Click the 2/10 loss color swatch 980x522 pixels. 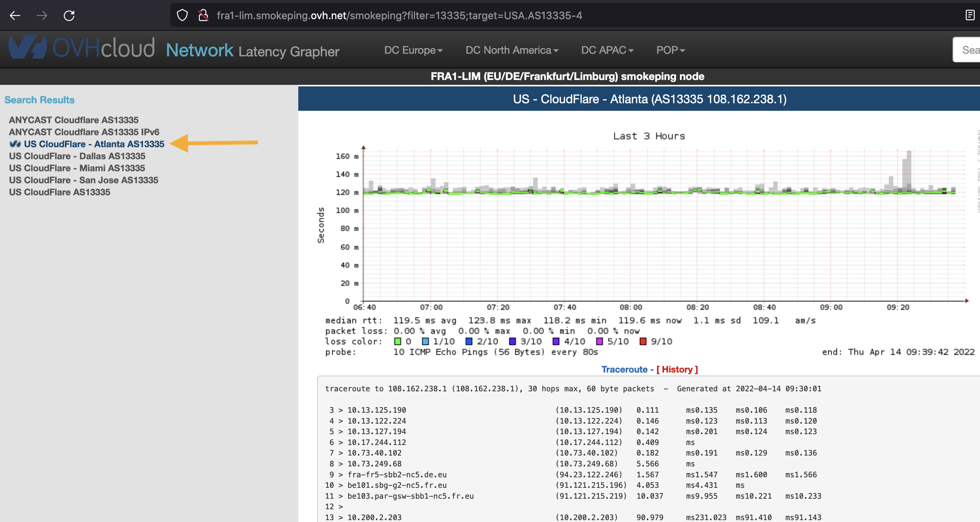pos(469,341)
